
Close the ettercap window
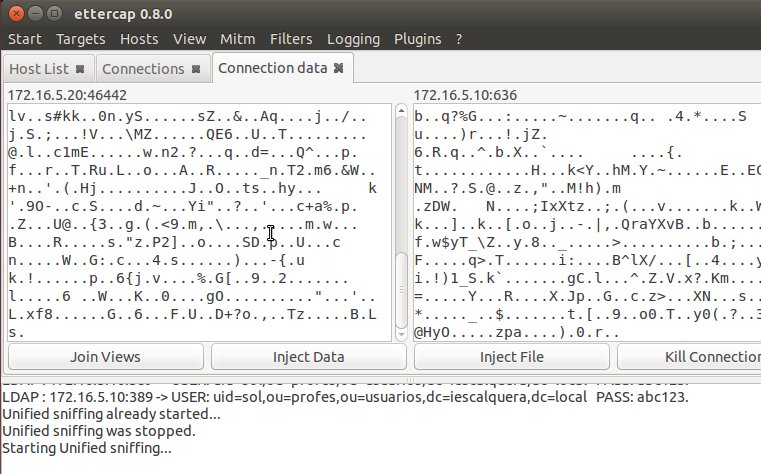[17, 13]
